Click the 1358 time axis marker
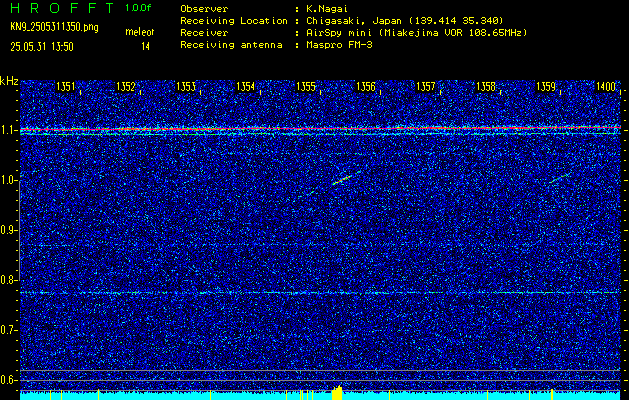The image size is (629, 400). click(486, 87)
